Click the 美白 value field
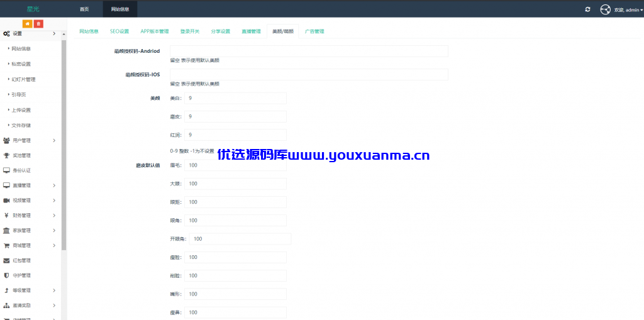The width and height of the screenshot is (644, 320). pos(235,98)
